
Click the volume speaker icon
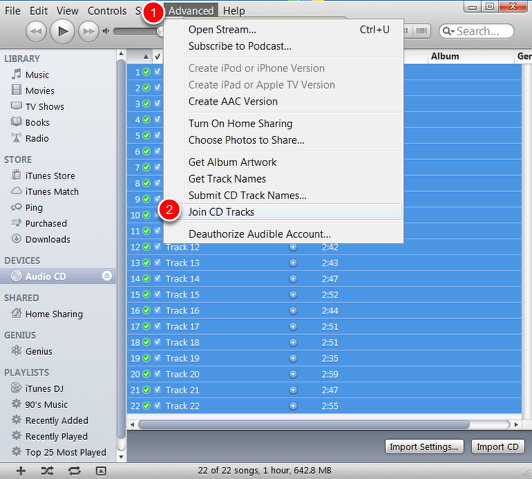coord(106,31)
